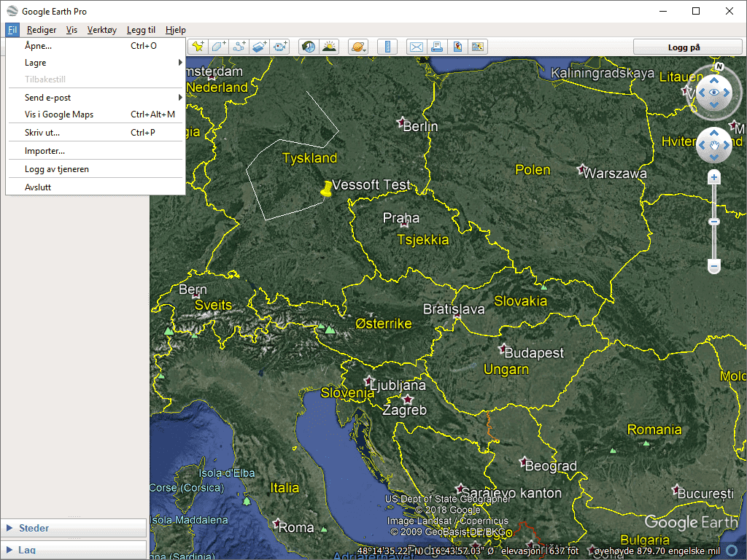This screenshot has height=560, width=747.
Task: Move the view right with the hand joystick
Action: [726, 145]
